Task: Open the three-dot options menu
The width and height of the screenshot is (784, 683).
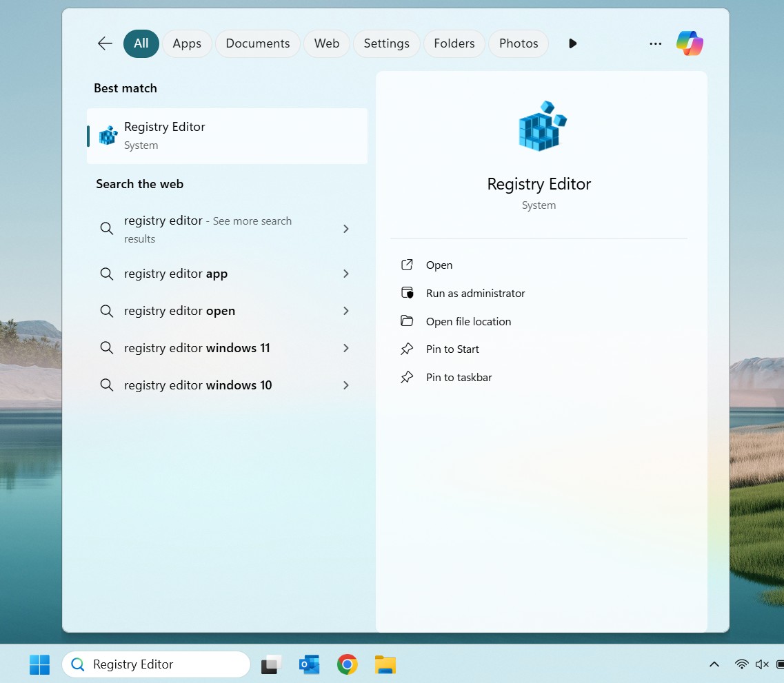Action: point(656,43)
